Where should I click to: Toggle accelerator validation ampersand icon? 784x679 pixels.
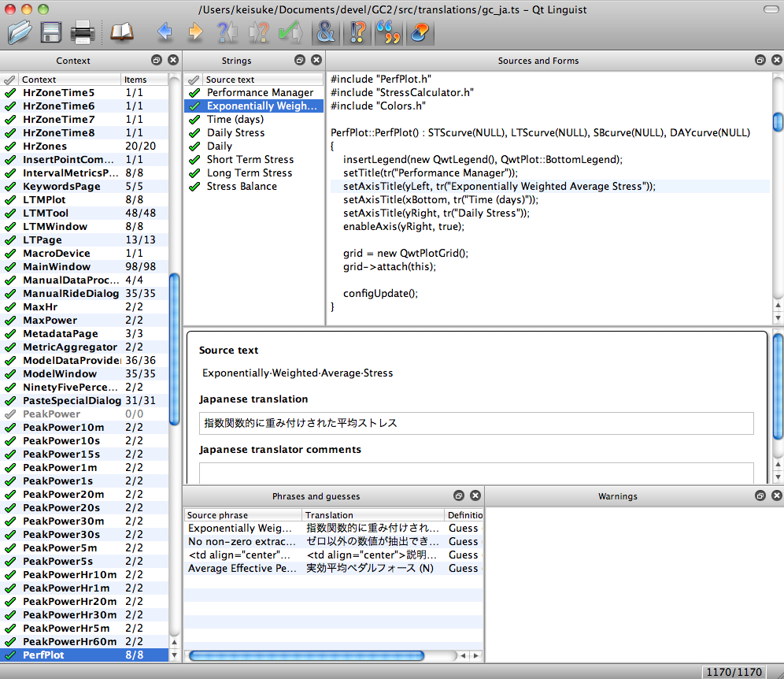[326, 32]
